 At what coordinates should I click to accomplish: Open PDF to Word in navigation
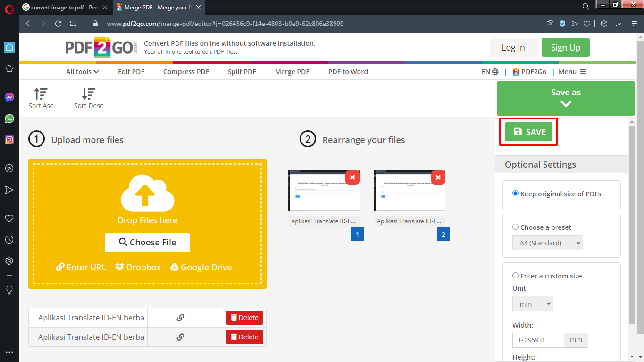point(348,72)
